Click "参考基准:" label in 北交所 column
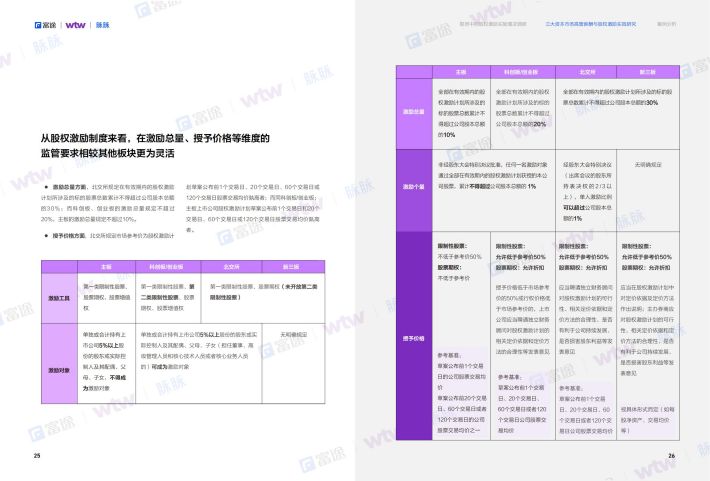Image resolution: width=710 pixels, height=481 pixels. click(571, 388)
